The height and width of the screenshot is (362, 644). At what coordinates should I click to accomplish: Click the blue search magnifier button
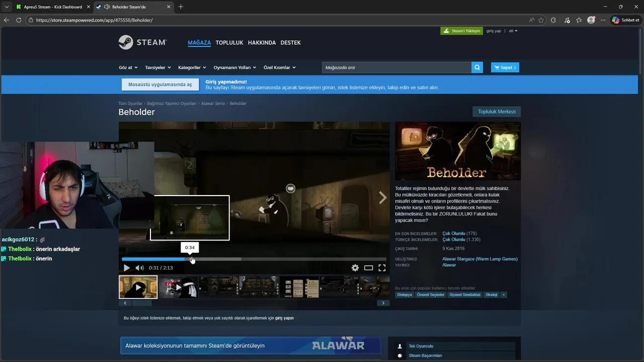click(477, 67)
